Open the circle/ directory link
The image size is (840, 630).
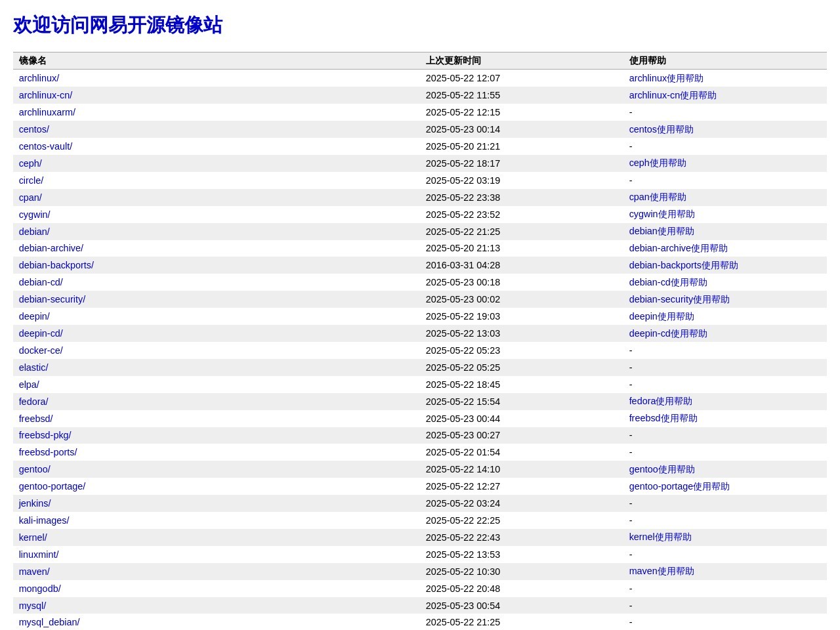pyautogui.click(x=31, y=180)
